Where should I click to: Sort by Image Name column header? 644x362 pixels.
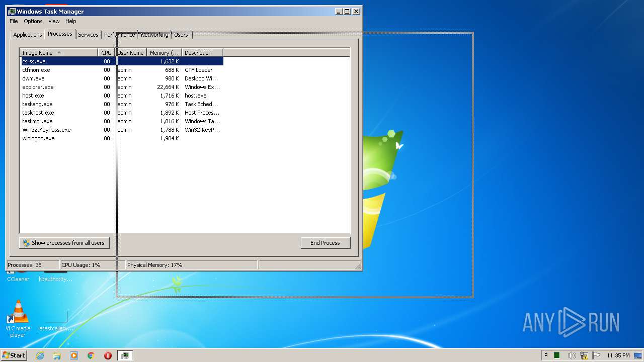click(58, 53)
